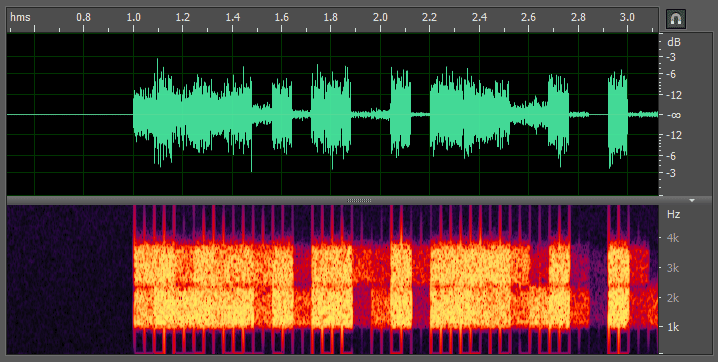Click the 4k mark on the frequency scale
The height and width of the screenshot is (362, 718).
click(x=672, y=238)
